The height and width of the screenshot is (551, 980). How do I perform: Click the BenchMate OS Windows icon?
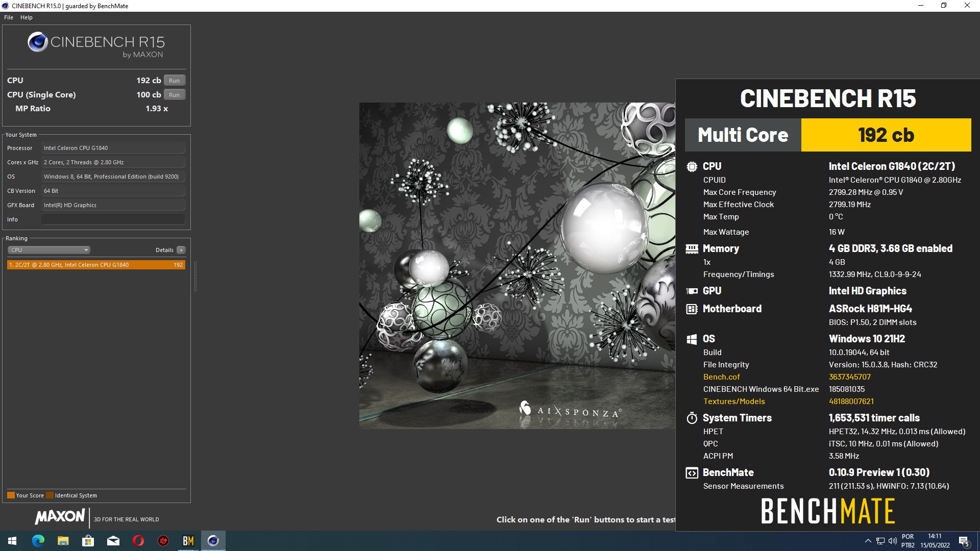[x=692, y=339]
